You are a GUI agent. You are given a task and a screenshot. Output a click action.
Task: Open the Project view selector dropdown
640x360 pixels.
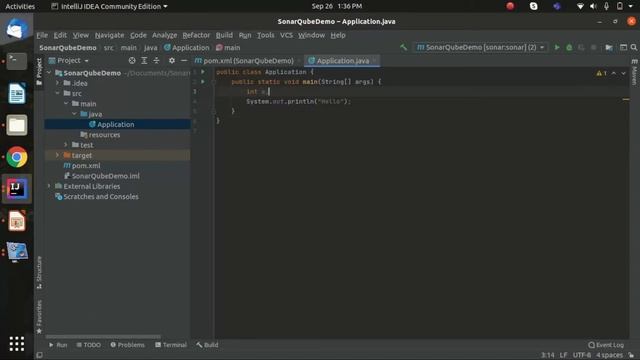69,60
